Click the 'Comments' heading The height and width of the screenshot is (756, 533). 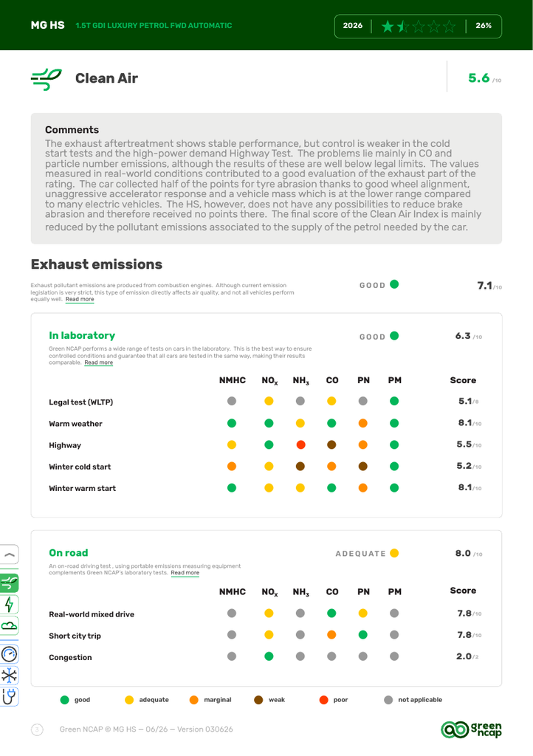[x=72, y=130]
